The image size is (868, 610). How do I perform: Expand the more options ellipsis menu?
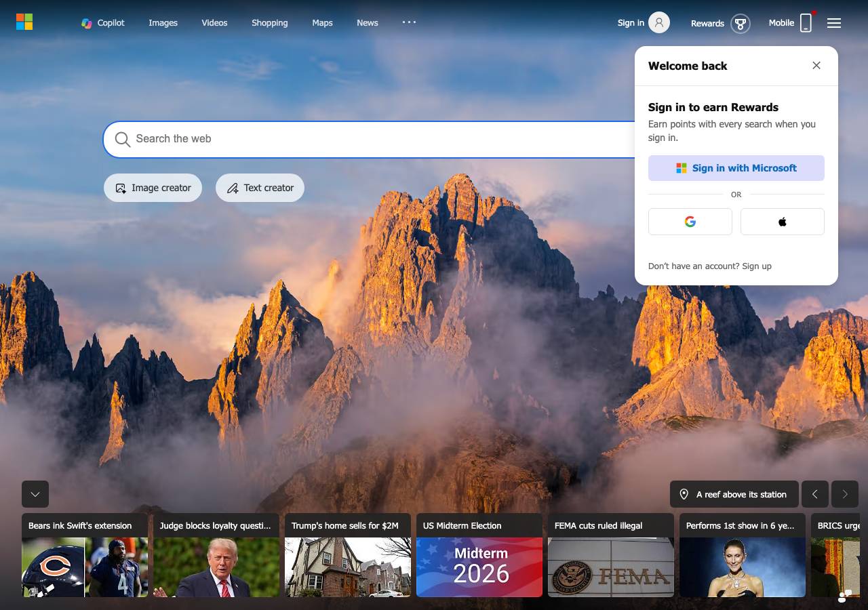(409, 22)
